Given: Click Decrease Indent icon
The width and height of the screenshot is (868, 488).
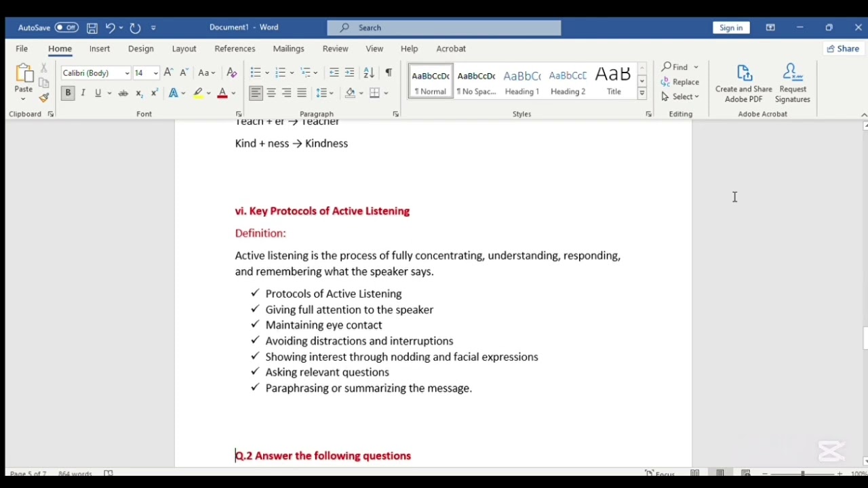Looking at the screenshot, I should click(x=334, y=73).
